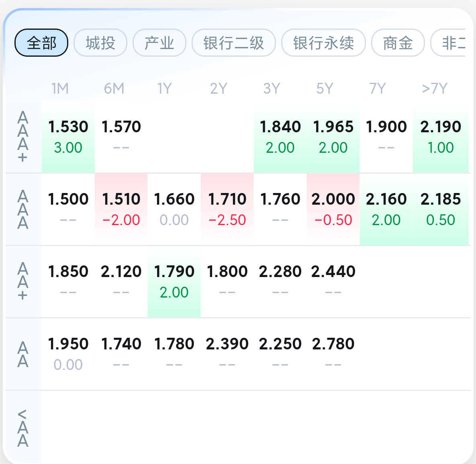Image resolution: width=476 pixels, height=464 pixels.
Task: Choose the 商金 tab
Action: click(398, 43)
